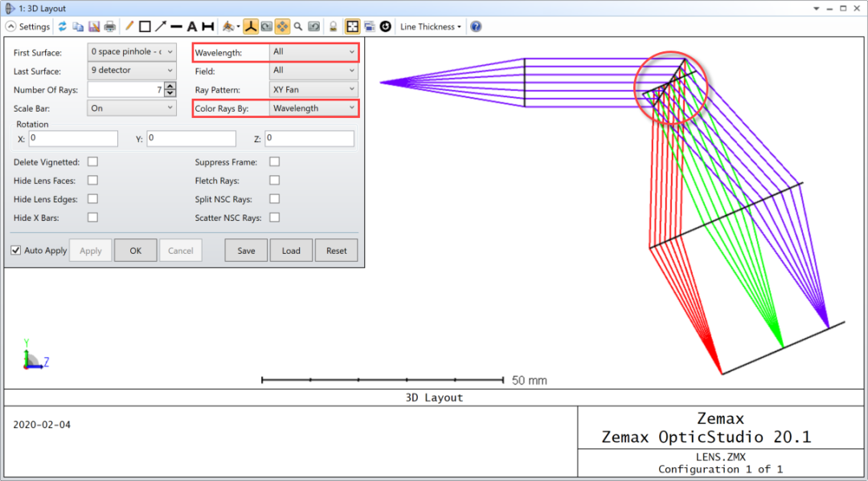Open the Ray Pattern dropdown
Screen dimensions: 868x481
tap(313, 89)
